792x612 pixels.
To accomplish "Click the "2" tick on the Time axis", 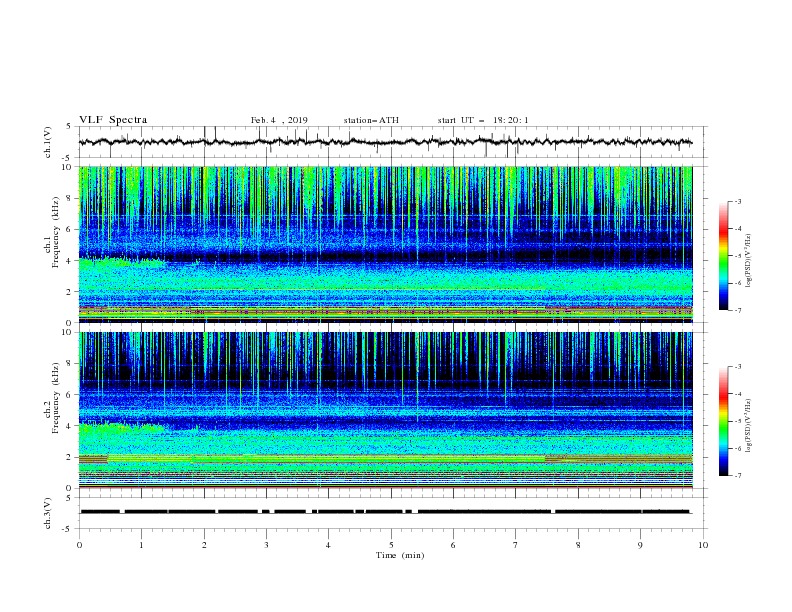I will point(204,545).
